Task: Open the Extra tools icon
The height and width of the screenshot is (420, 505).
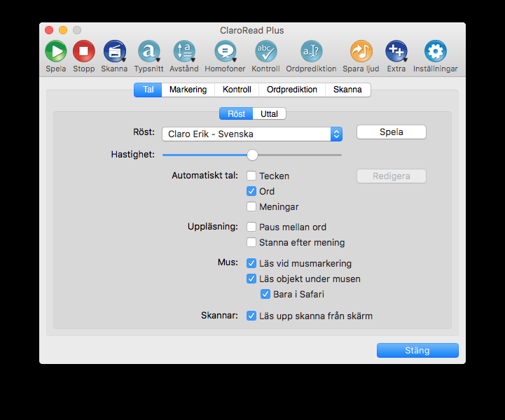Action: coord(396,51)
